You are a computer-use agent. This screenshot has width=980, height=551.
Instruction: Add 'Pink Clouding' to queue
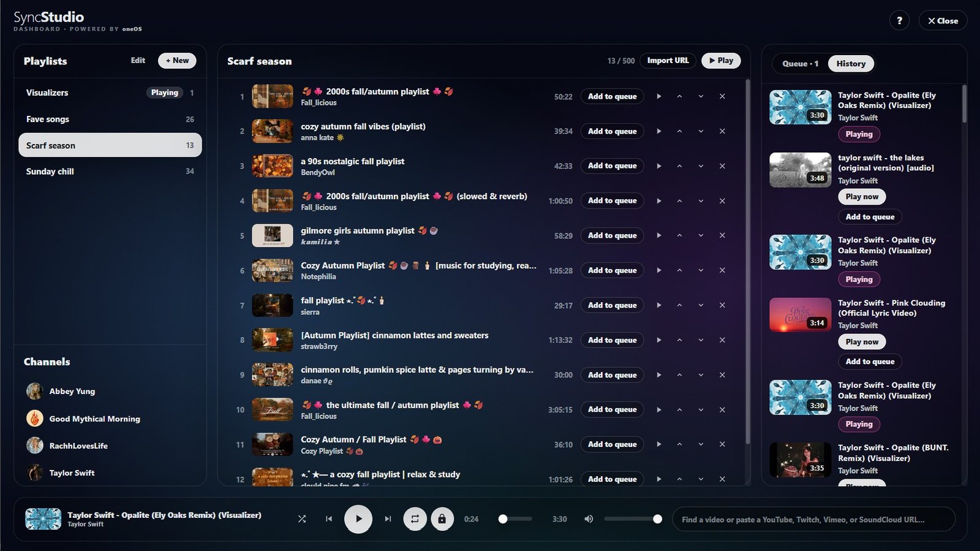[x=870, y=362]
